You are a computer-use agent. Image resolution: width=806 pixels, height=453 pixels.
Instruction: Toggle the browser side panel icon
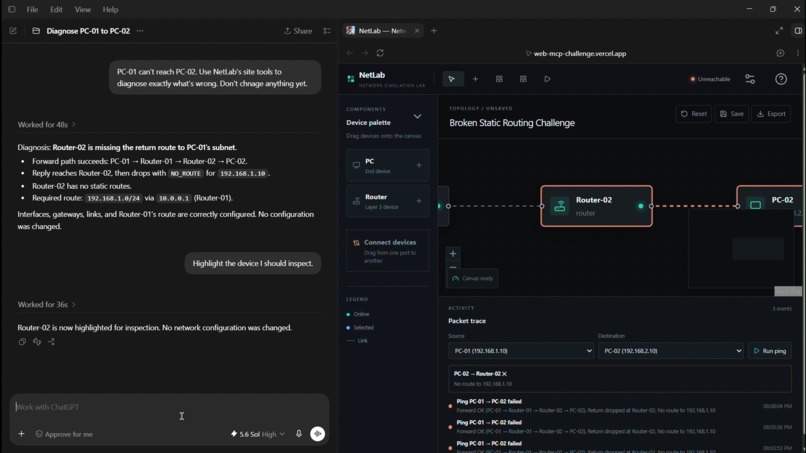(798, 31)
